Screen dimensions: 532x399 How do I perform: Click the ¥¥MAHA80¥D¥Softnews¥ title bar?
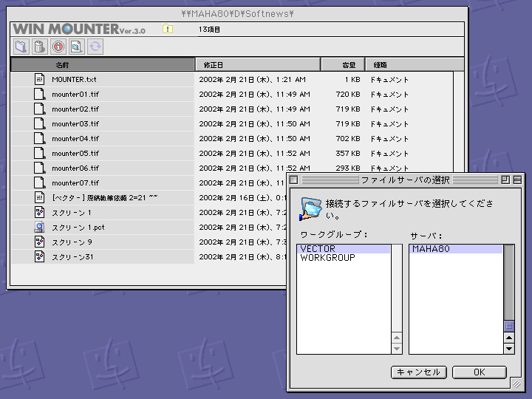click(x=237, y=13)
